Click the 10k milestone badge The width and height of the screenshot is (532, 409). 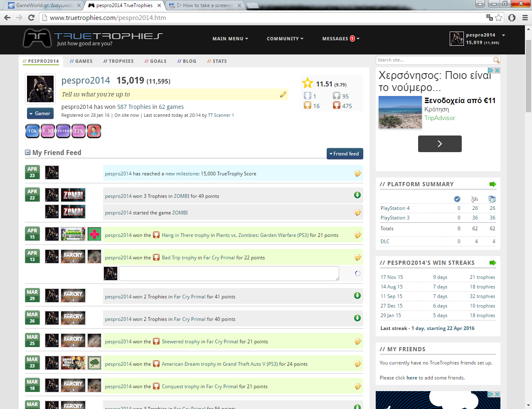tap(32, 131)
